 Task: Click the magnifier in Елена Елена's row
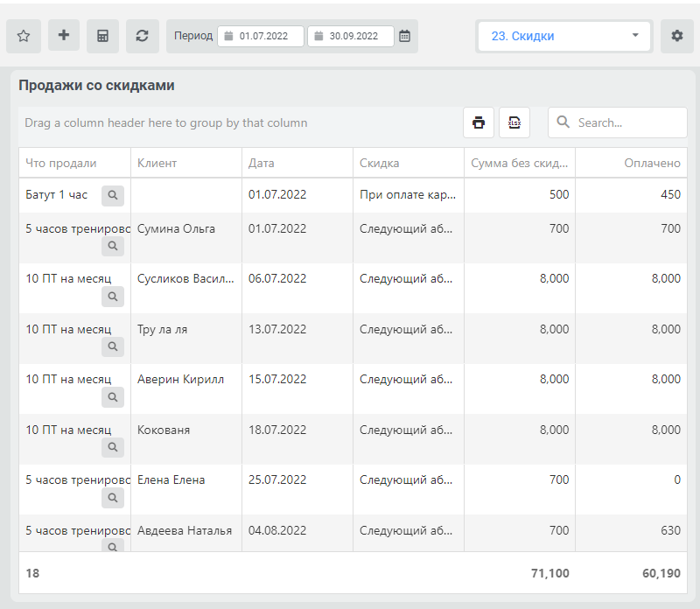pos(113,497)
